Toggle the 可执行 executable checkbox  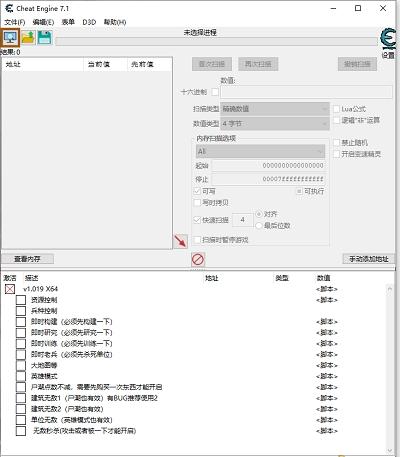pos(299,191)
